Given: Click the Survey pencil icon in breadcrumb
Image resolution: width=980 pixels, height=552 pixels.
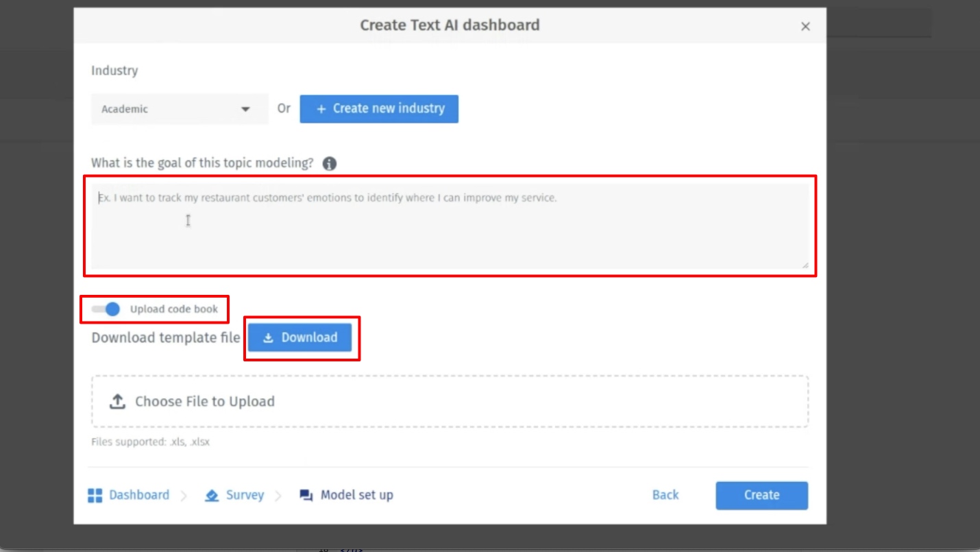Looking at the screenshot, I should pyautogui.click(x=212, y=495).
